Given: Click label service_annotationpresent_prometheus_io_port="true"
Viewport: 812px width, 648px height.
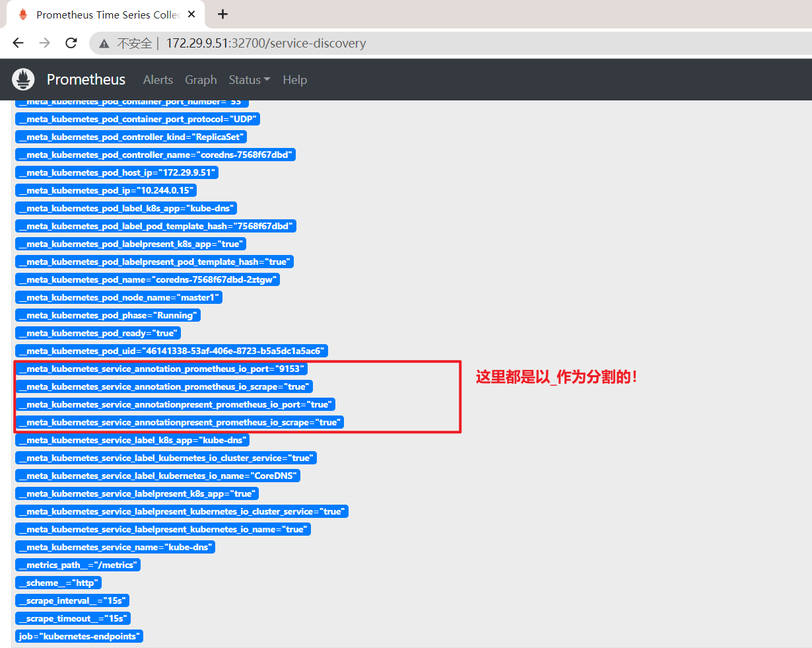Looking at the screenshot, I should click(x=176, y=404).
